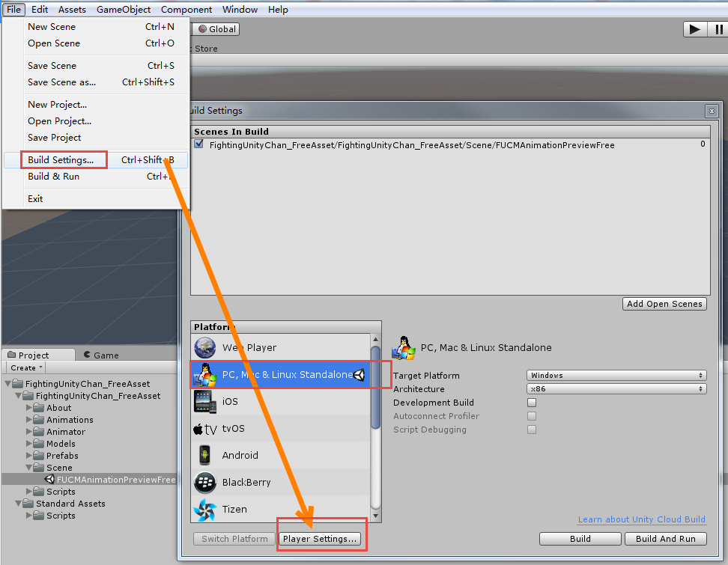The height and width of the screenshot is (565, 728).
Task: Expand the Prefabs folder arrow
Action: (28, 455)
